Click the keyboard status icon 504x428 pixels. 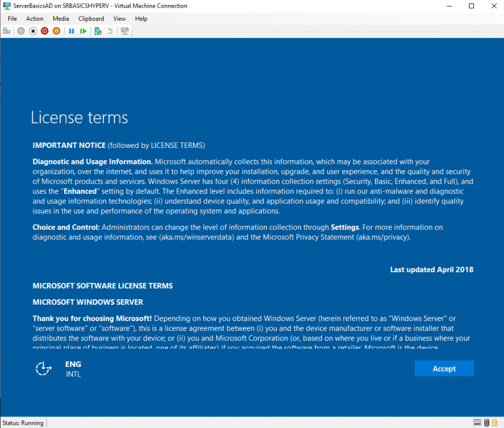point(477,423)
